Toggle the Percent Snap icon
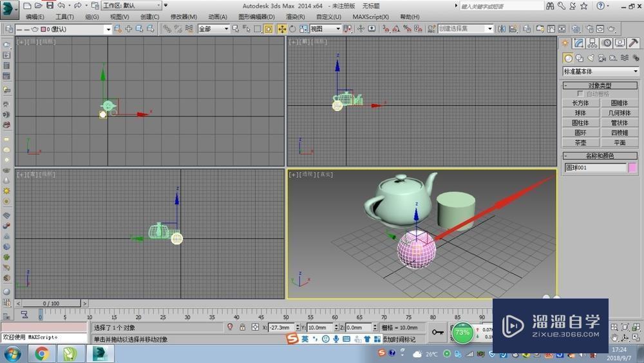 click(x=407, y=29)
